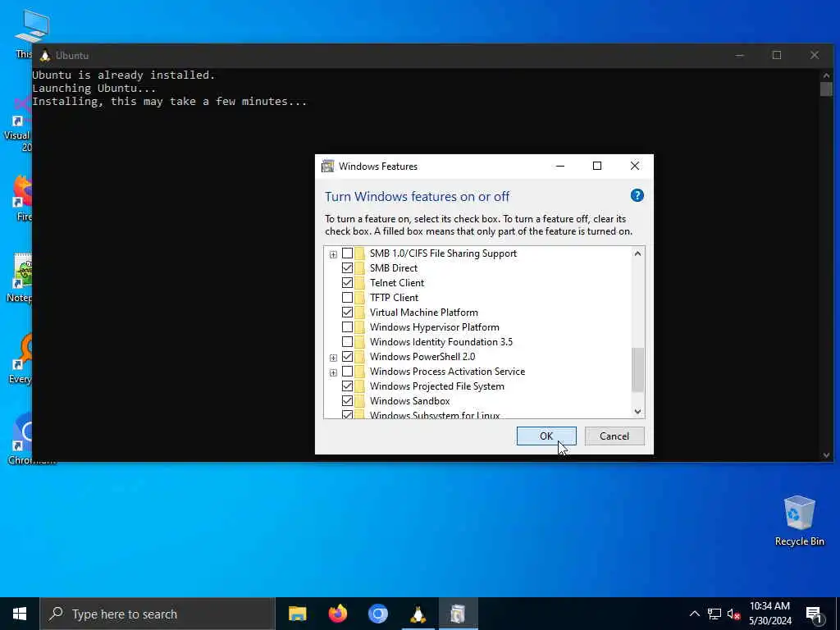Open the taskbar clock and date
The width and height of the screenshot is (840, 630).
pyautogui.click(x=769, y=614)
